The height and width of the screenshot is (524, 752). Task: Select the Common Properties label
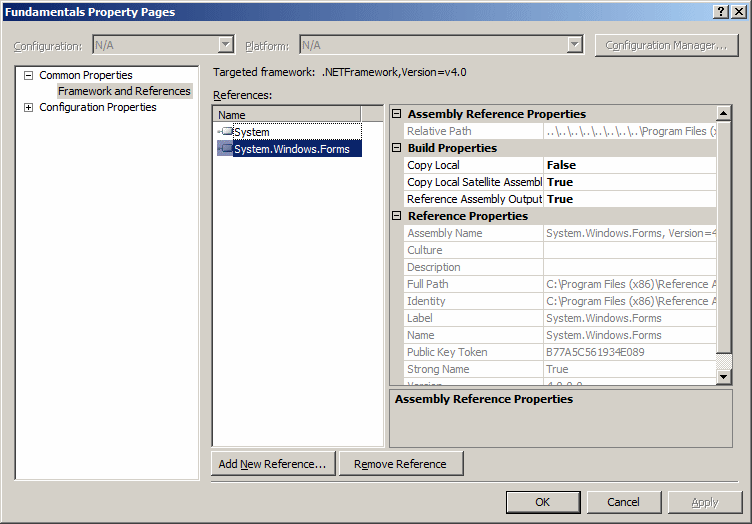pos(86,75)
